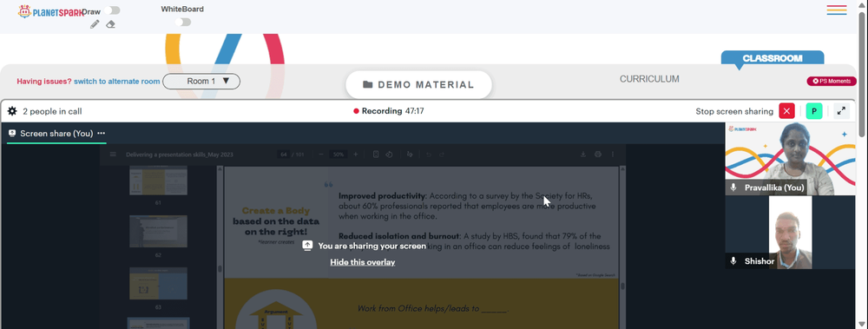Select Shishor video tile
This screenshot has width=868, height=329.
point(790,233)
